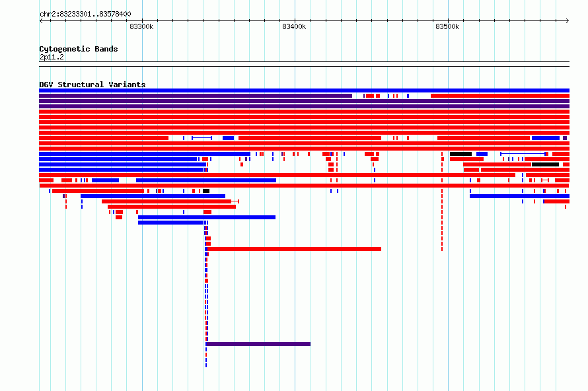Select the thin blue whiskered variant near 83340k
Viewport: 588px width, 391px height.
pyautogui.click(x=202, y=138)
